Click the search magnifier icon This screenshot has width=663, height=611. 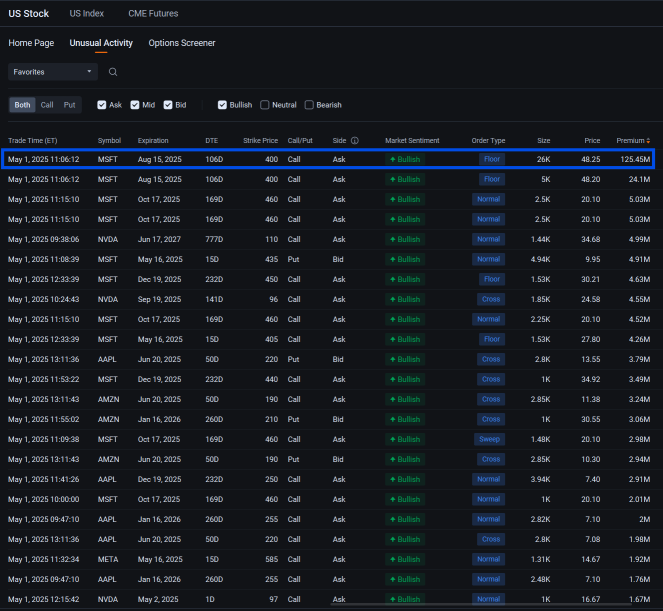point(113,72)
